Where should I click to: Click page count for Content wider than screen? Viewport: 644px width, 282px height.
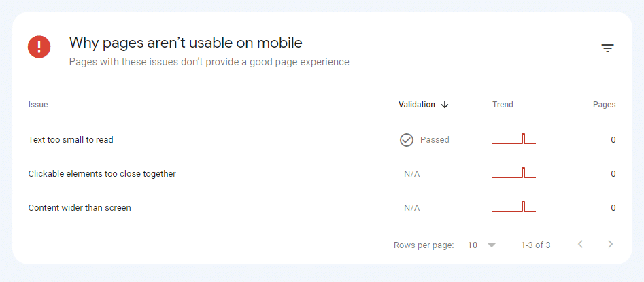(x=613, y=208)
